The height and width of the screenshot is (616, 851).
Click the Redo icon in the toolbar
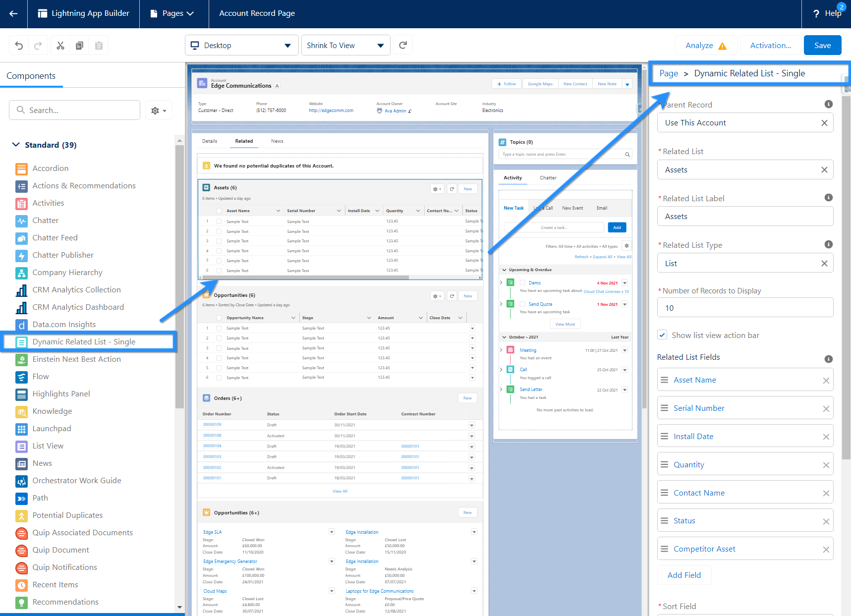click(x=38, y=45)
